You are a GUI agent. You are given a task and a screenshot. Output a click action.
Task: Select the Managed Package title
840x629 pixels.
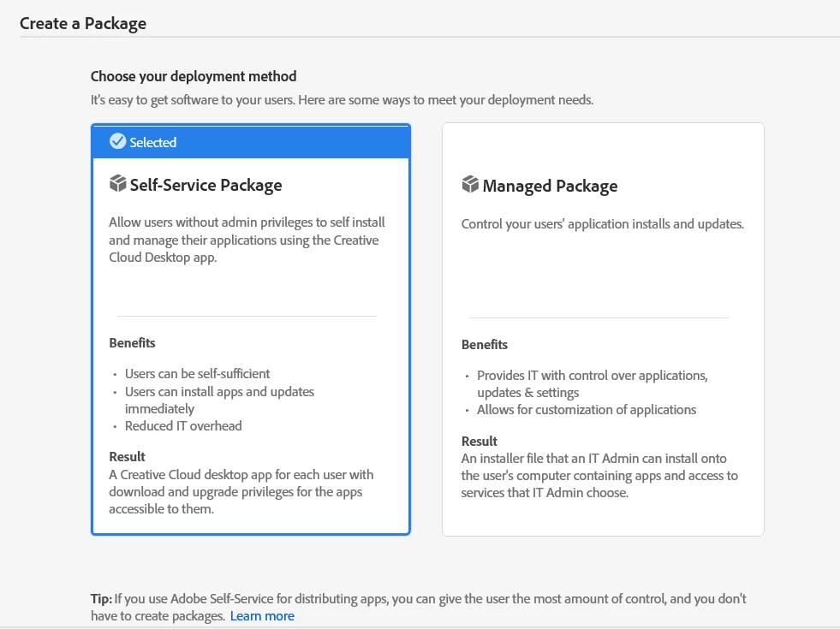[550, 186]
